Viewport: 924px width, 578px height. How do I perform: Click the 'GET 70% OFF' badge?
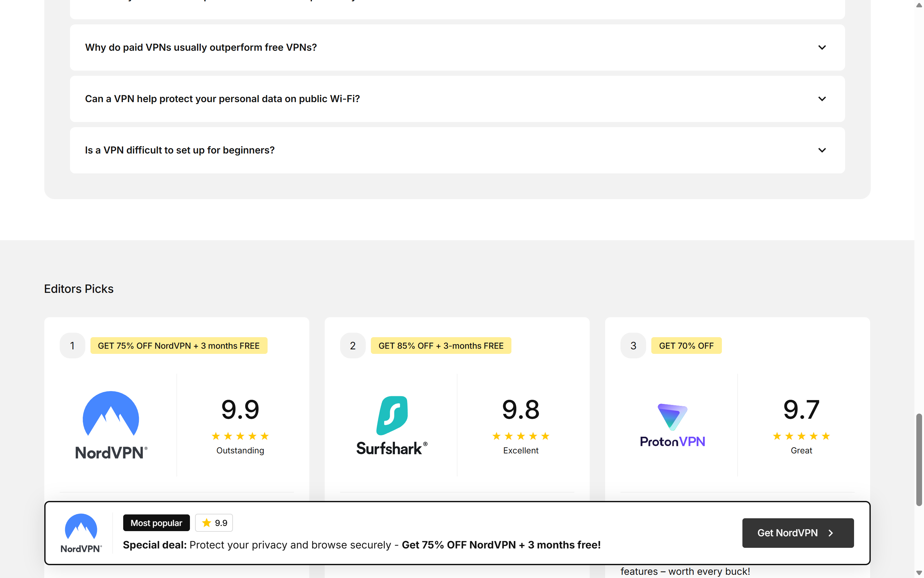(686, 346)
